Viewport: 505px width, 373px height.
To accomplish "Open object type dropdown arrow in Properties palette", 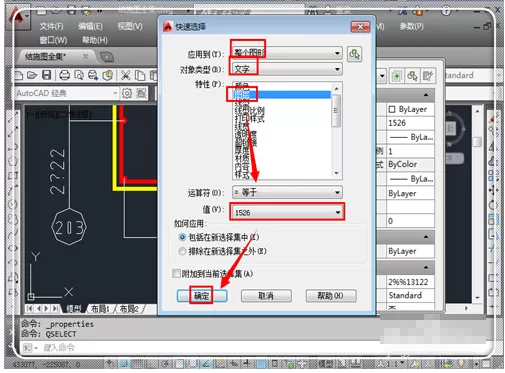I will coord(382,76).
